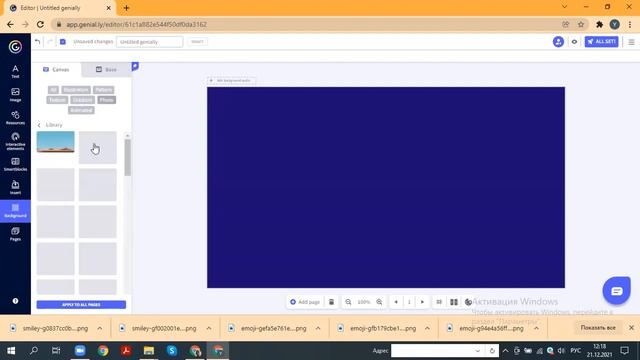Filter backgrounds by Photo
640x360 pixels.
[107, 100]
